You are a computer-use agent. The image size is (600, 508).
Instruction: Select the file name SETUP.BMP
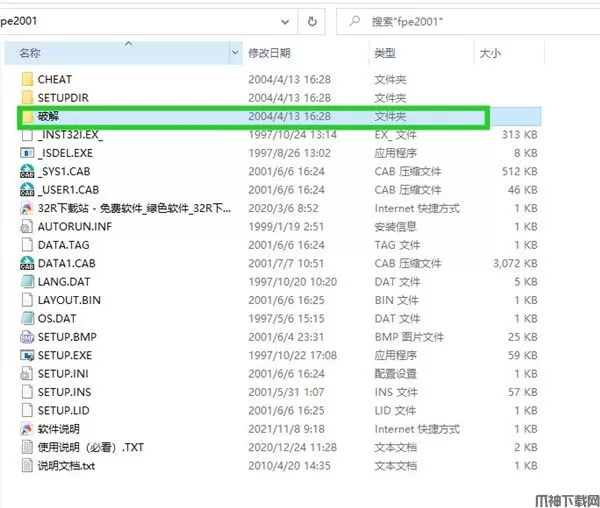tap(67, 337)
